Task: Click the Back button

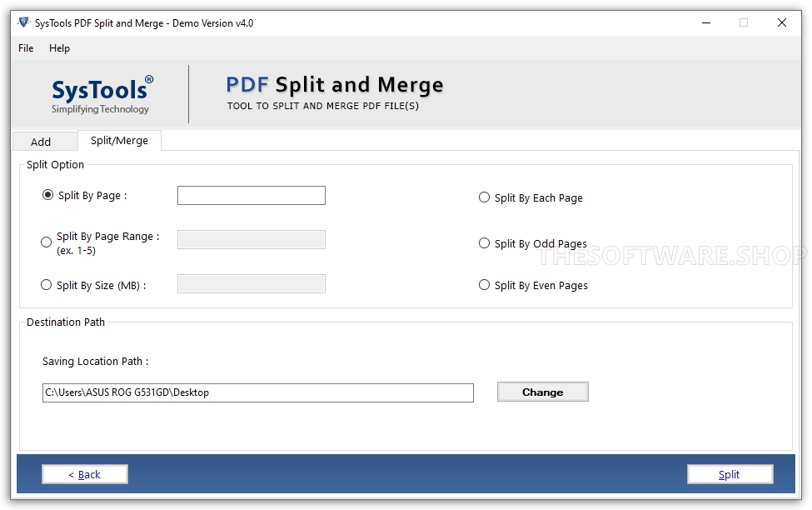Action: tap(84, 473)
